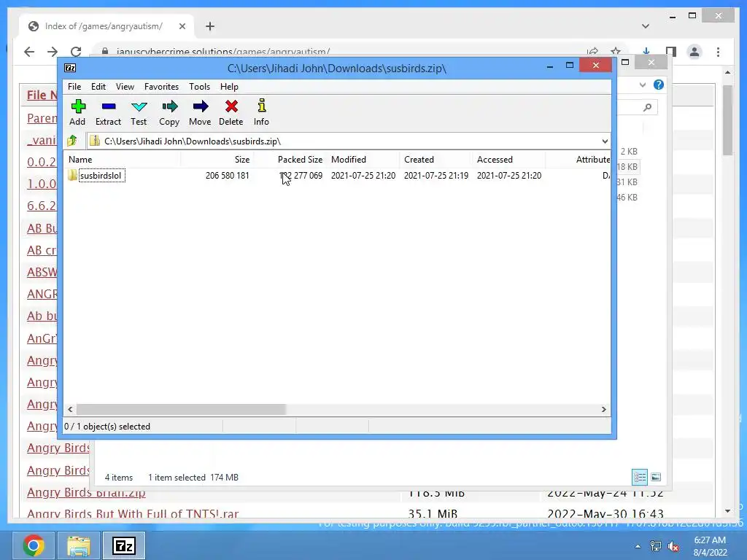
Task: Click the 7-Zip horizontal scrollbar thumb
Action: point(181,409)
